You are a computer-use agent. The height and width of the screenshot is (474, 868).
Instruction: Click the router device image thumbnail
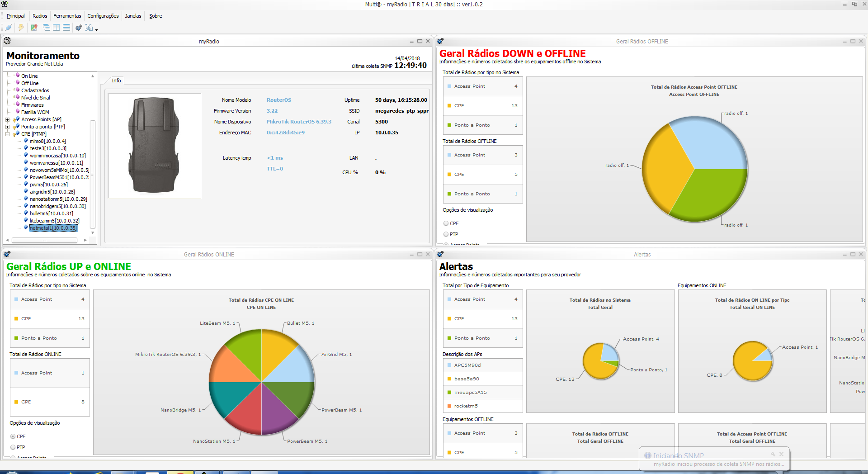(154, 146)
